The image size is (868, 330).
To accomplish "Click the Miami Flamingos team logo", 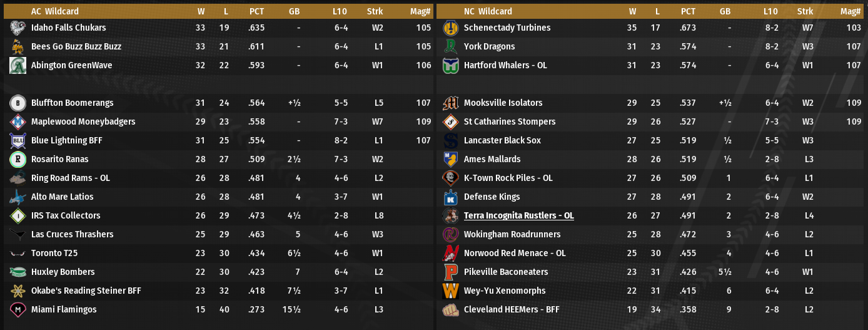I will click(18, 309).
